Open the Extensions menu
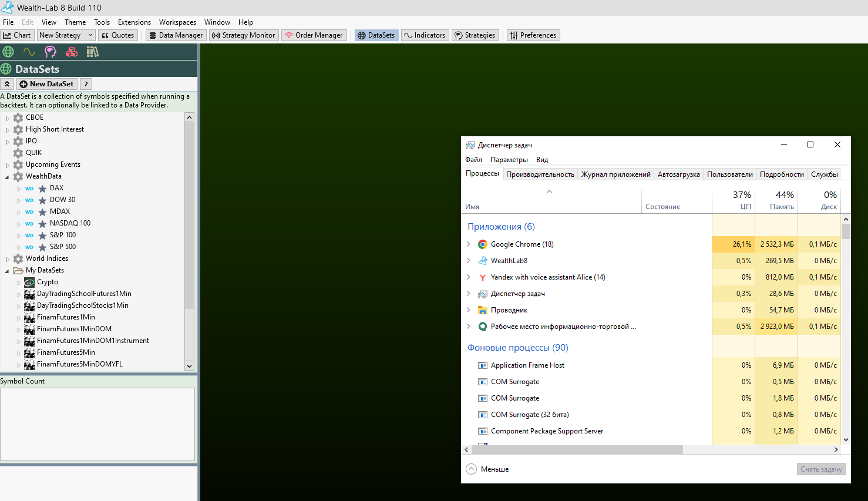868x501 pixels. (134, 22)
